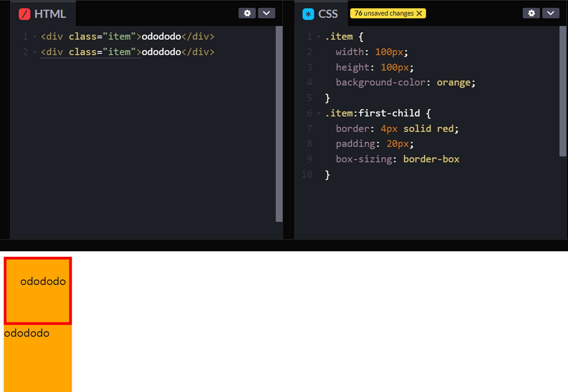Collapse the .item rule fold arrow
Viewport: 568px width, 392px height.
point(319,37)
